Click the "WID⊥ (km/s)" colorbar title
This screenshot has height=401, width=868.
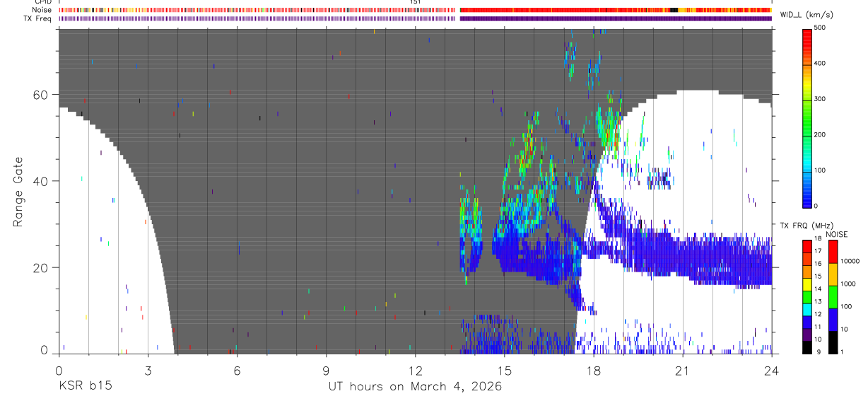point(806,15)
